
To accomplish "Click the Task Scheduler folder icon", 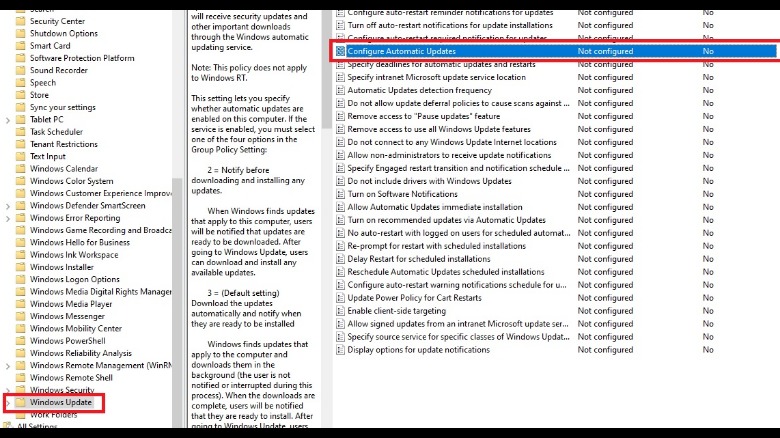I will point(20,132).
